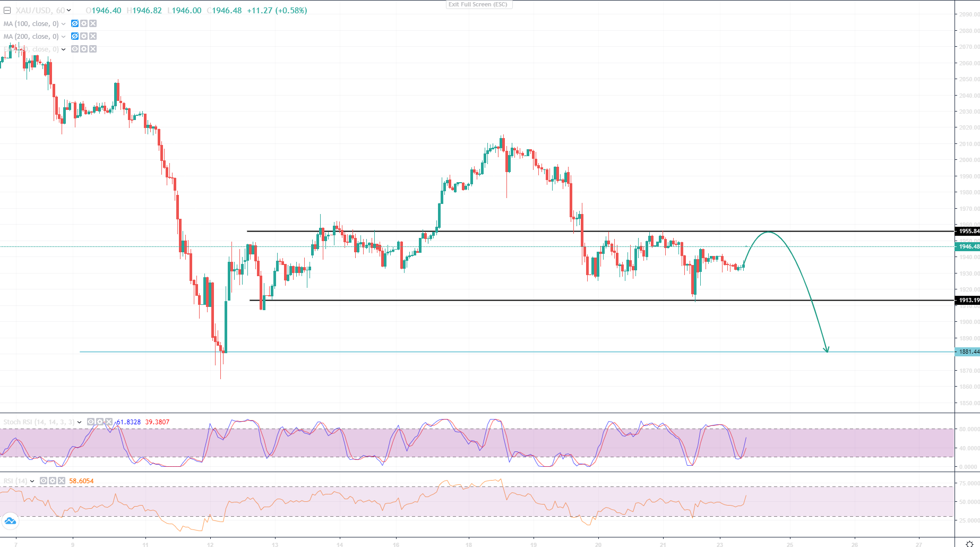
Task: Open the XAU/USD symbol dropdown arrow
Action: click(68, 11)
